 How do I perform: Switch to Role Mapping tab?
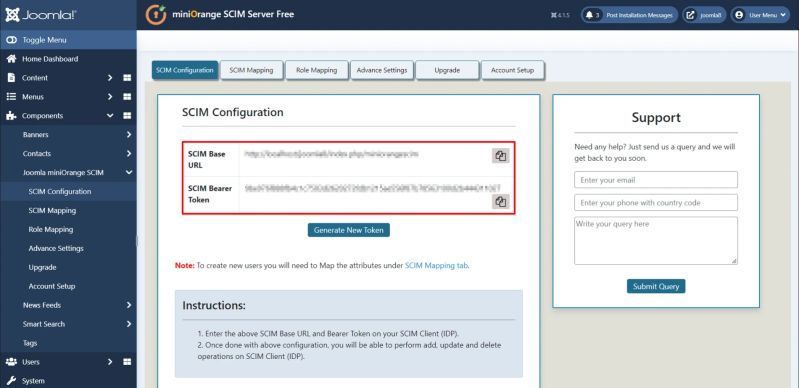click(x=316, y=70)
